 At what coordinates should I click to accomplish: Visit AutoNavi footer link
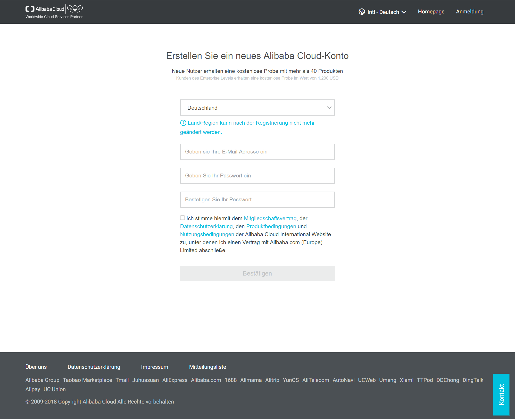click(343, 380)
